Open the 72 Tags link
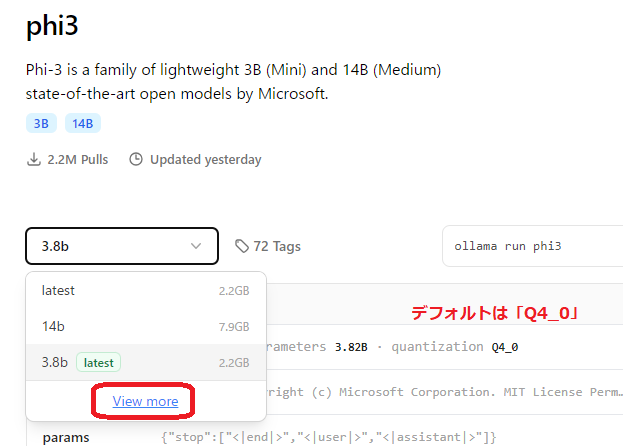 (268, 246)
